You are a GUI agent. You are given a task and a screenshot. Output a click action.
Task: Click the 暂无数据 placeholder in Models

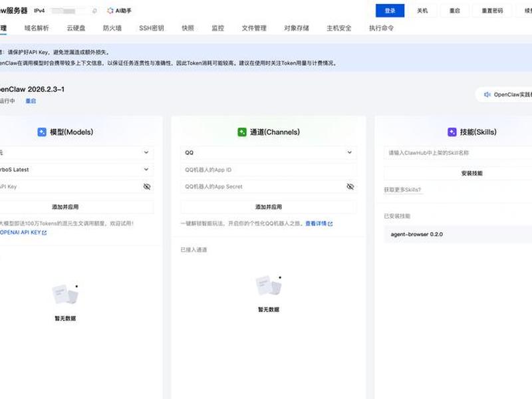[65, 319]
